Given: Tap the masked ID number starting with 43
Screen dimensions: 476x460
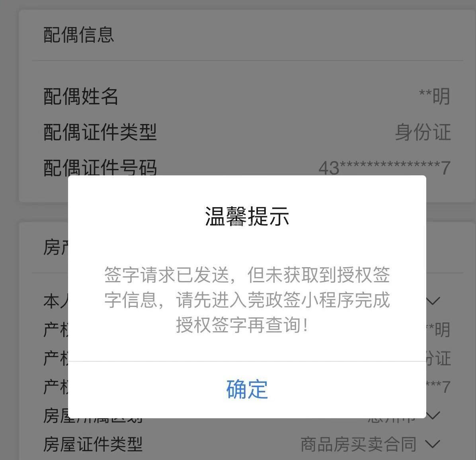Looking at the screenshot, I should (384, 167).
